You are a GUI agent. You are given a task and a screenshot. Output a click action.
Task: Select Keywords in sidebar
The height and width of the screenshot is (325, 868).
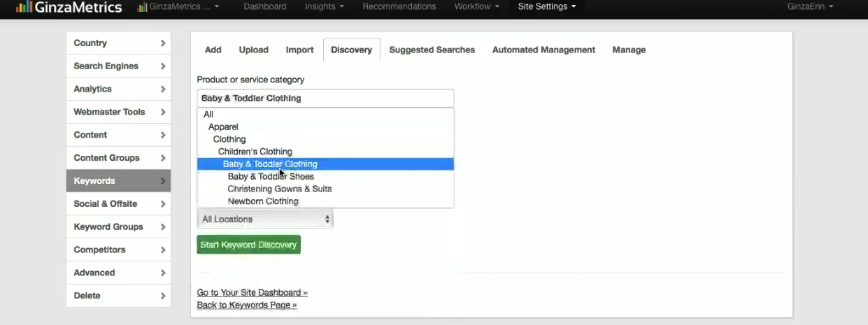coord(118,181)
